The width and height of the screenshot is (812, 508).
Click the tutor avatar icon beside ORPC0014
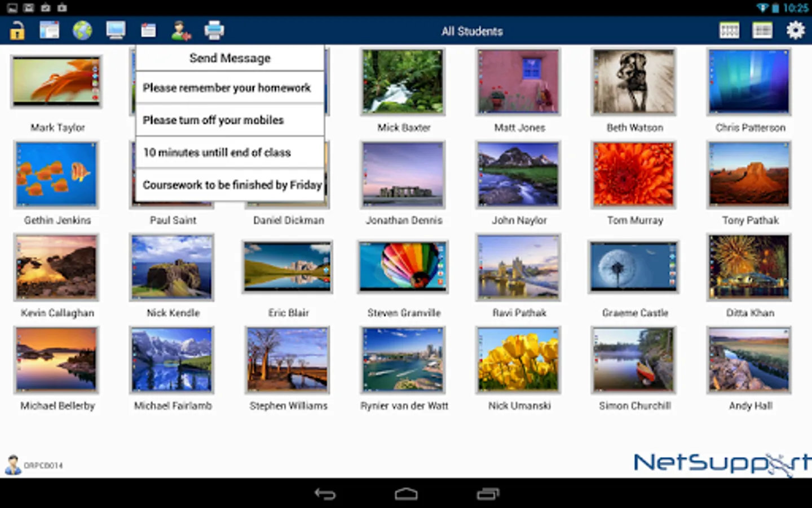(x=12, y=465)
